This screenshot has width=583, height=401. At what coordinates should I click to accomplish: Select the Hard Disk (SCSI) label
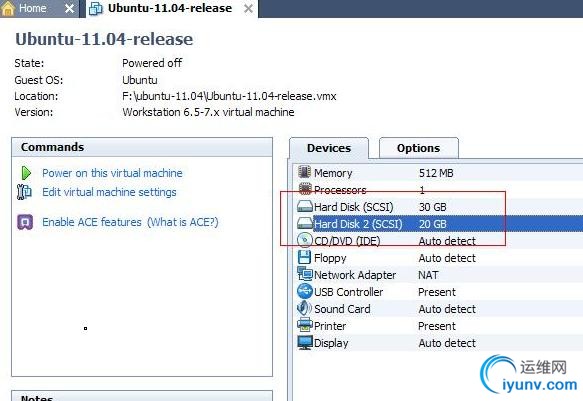(x=354, y=207)
